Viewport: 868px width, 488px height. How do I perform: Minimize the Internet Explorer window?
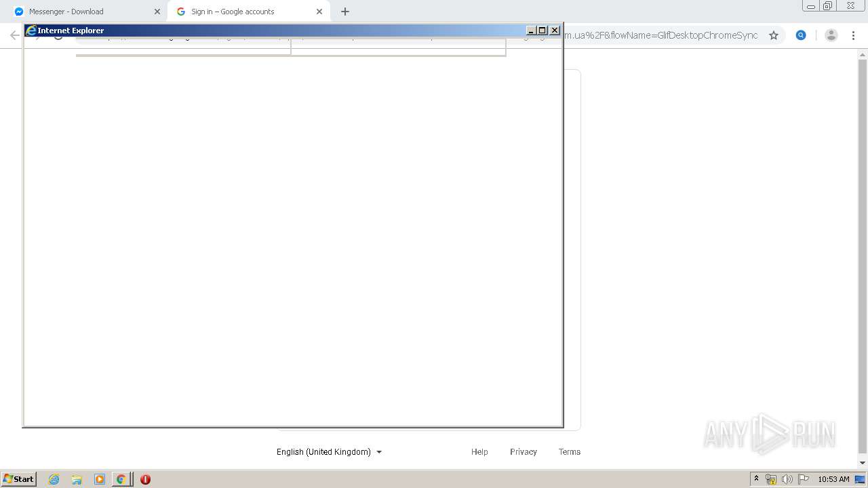pos(532,30)
